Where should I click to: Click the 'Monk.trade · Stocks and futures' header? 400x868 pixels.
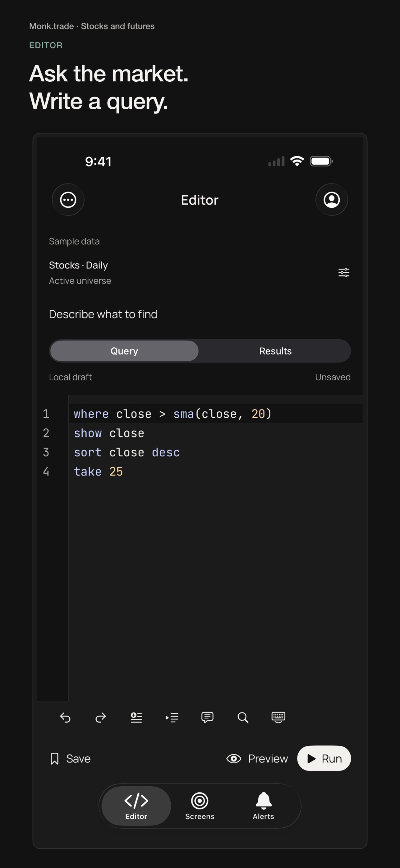(92, 26)
